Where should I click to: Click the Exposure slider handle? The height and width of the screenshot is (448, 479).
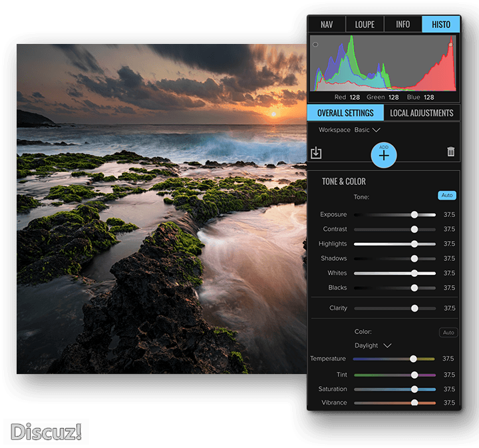414,214
